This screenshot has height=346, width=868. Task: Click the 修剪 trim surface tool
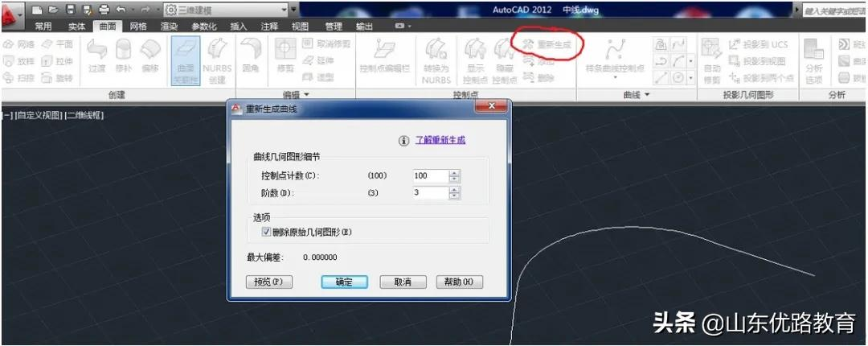(285, 56)
